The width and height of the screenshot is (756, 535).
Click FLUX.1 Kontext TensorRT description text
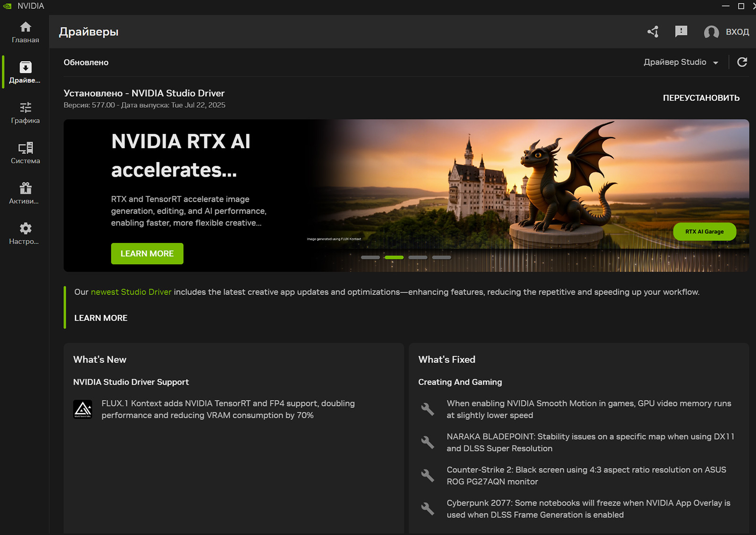(x=228, y=409)
